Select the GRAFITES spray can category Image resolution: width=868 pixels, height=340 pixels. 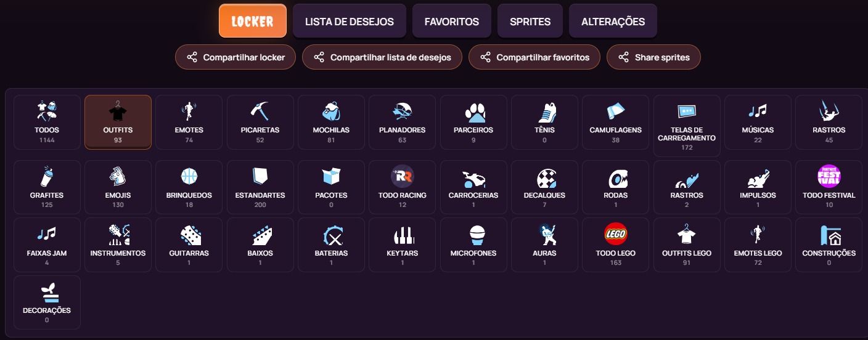click(x=47, y=187)
